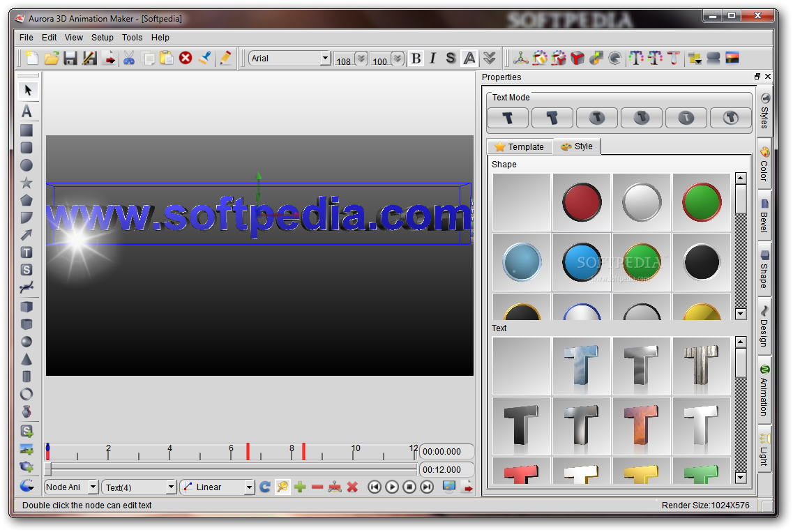Apply the copper T text style
Image resolution: width=793 pixels, height=532 pixels.
pos(641,426)
